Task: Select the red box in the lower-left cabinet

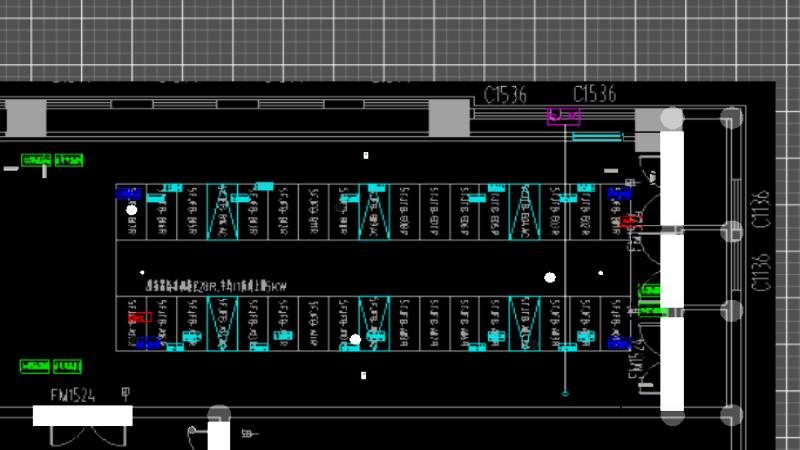Action: (140, 317)
